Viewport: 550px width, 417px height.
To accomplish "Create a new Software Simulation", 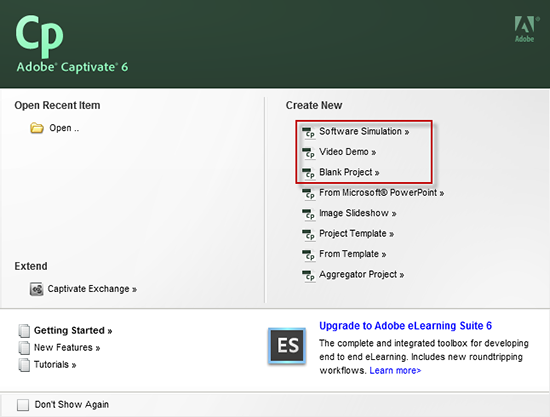I will pyautogui.click(x=364, y=132).
